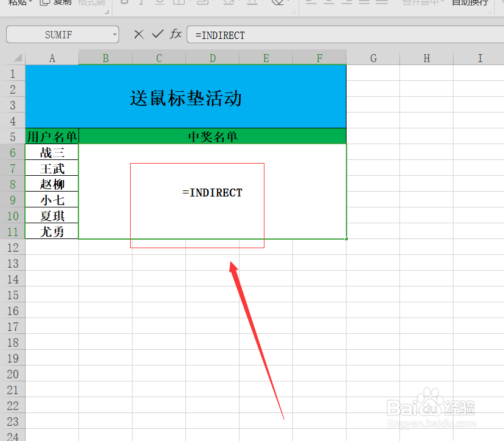Clear cell formatting with the eraser icon

point(277,4)
